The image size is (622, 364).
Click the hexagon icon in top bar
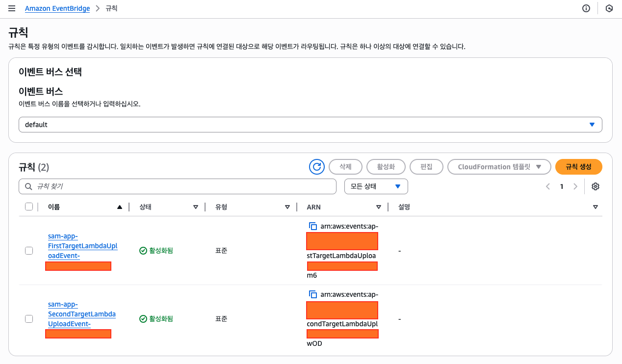(x=609, y=8)
